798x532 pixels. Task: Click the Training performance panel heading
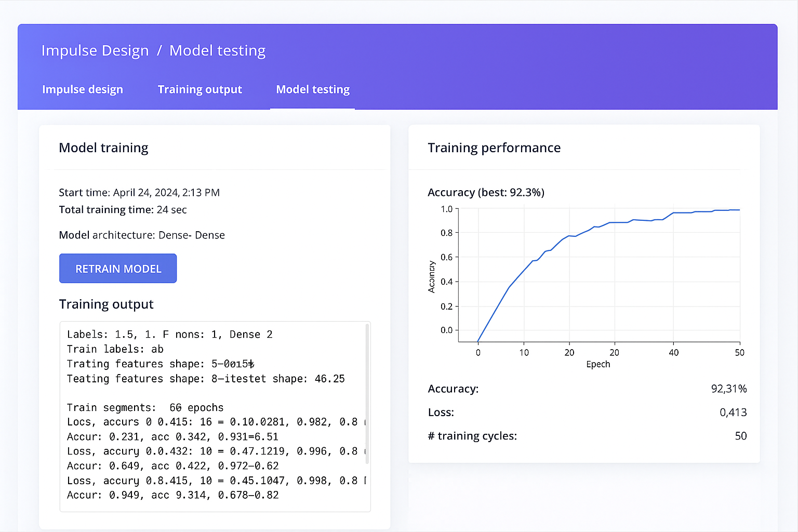[494, 148]
